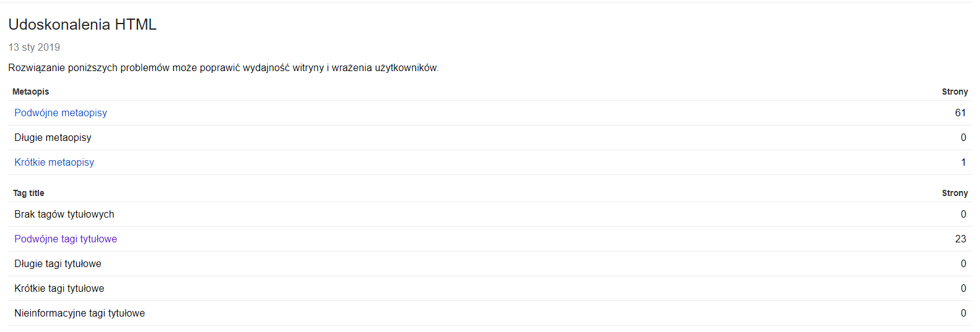The width and height of the screenshot is (980, 332).
Task: Click the Krótkie metaopisy link
Action: pyautogui.click(x=54, y=162)
